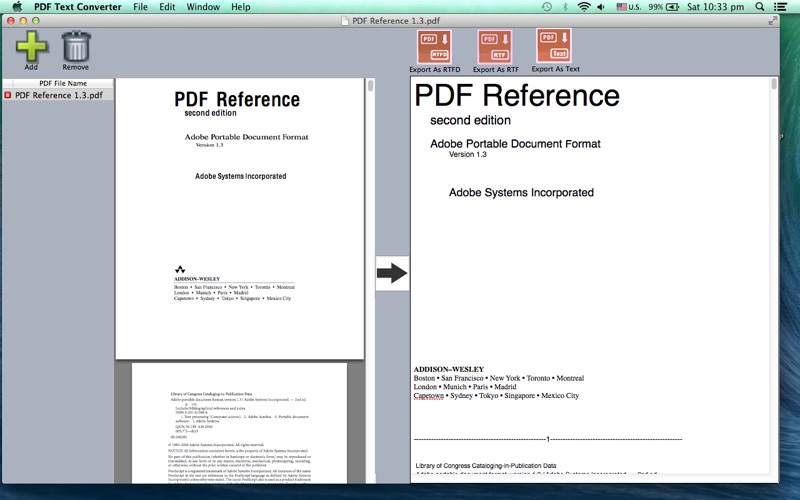Click the PDF preview pane scrollbar thumb

(370, 86)
